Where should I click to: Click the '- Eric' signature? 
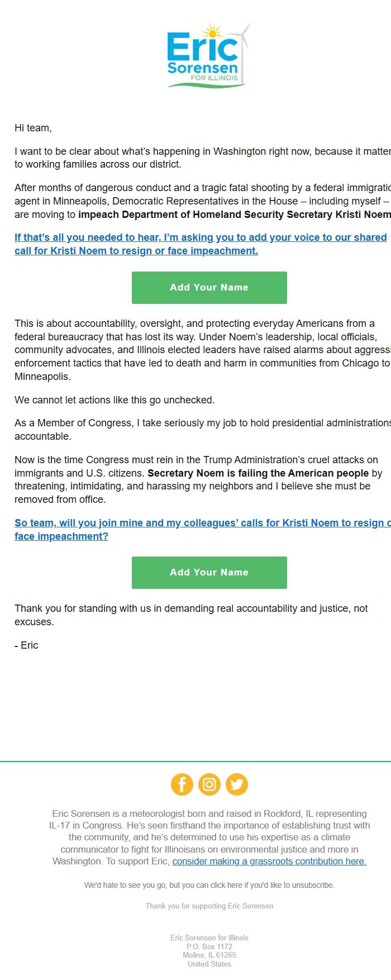tap(26, 645)
